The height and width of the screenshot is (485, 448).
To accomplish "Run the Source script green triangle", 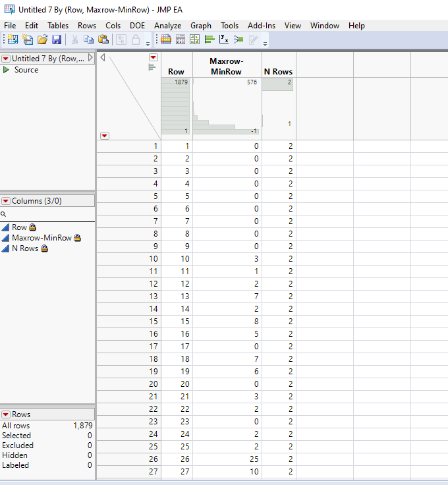I will tap(6, 70).
